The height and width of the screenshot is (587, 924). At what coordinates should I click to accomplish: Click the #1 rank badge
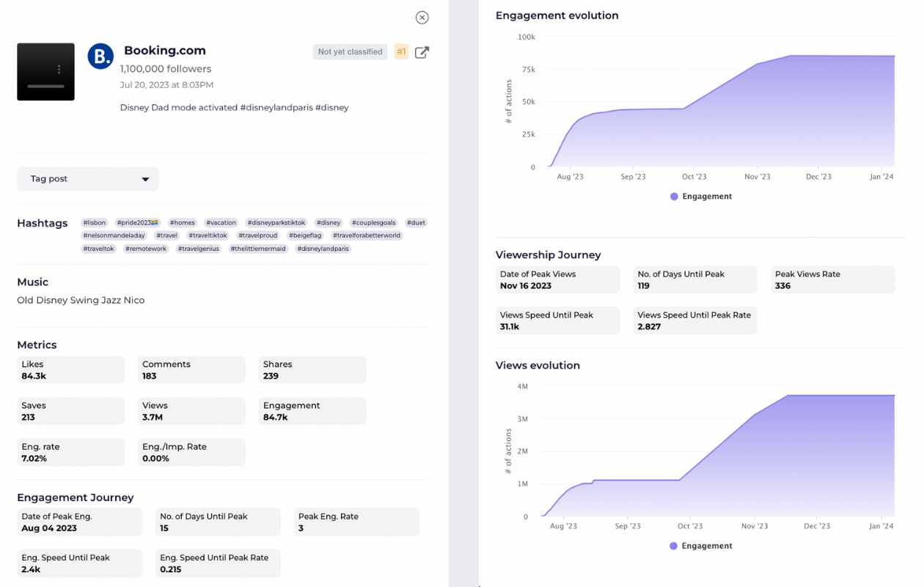[x=401, y=51]
